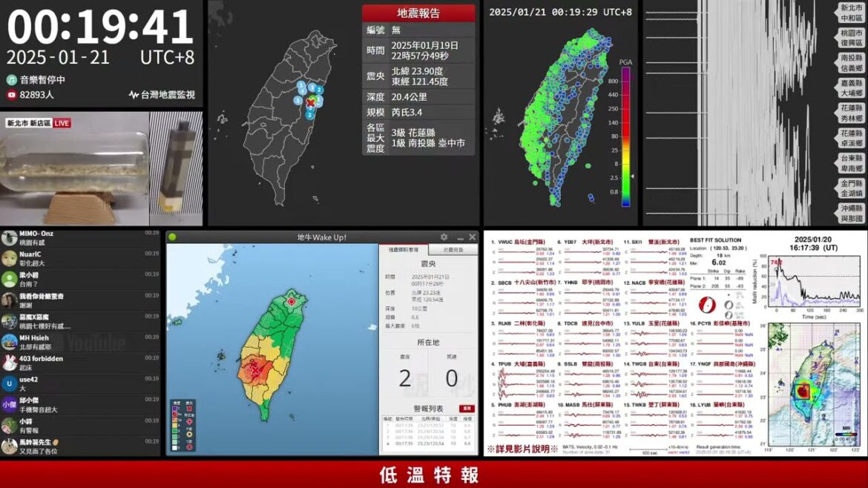
Task: Select alert row 4 in the 警報列表 table
Action: (x=428, y=444)
